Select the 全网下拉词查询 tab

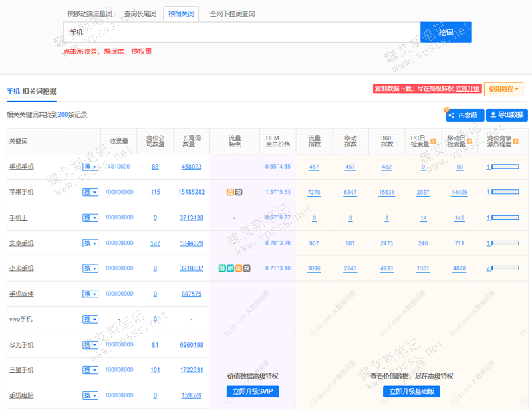pos(232,13)
